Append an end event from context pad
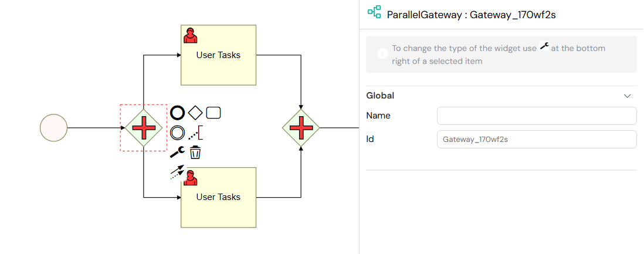The width and height of the screenshot is (644, 254). tap(177, 112)
